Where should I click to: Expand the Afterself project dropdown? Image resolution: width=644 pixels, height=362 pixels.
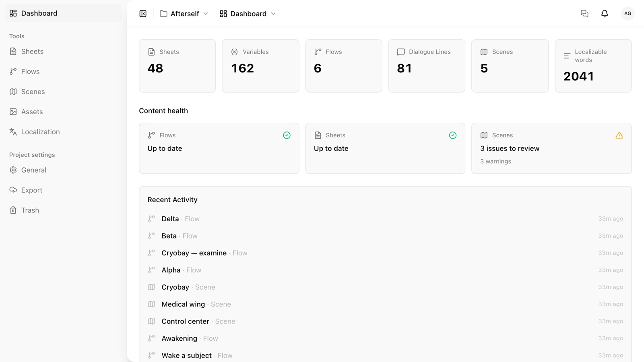click(x=184, y=14)
